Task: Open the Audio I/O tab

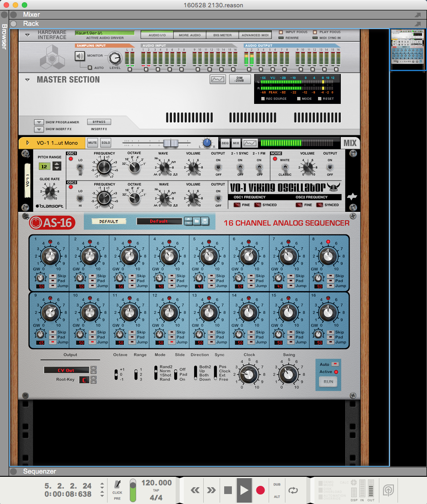Action: (157, 35)
